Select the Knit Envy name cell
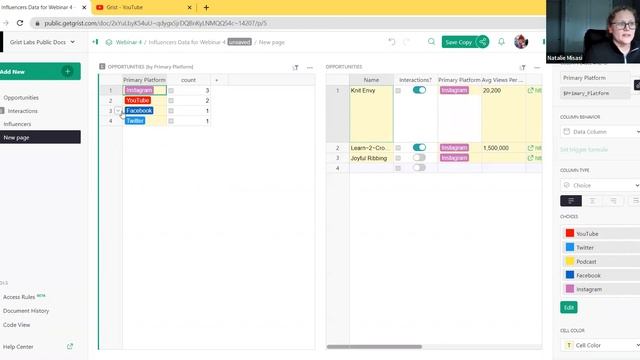 pyautogui.click(x=371, y=114)
